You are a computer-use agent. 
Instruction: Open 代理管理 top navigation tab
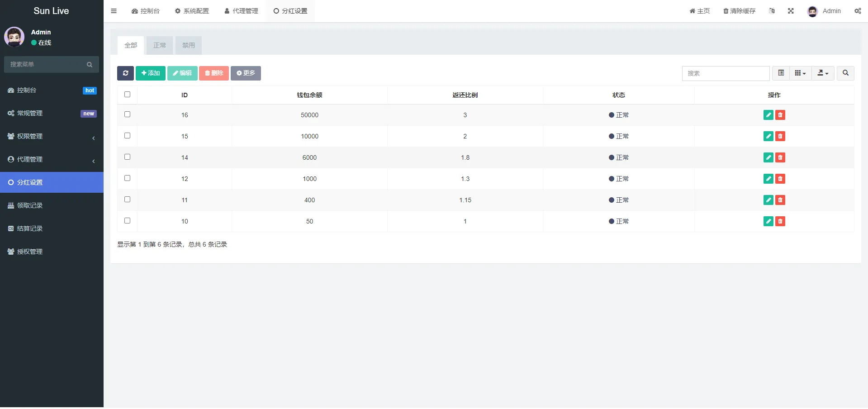241,11
